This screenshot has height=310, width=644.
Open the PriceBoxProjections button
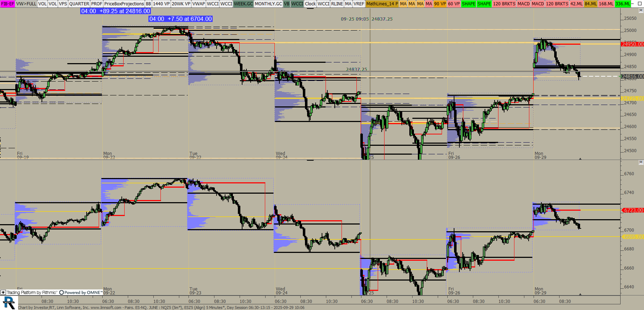[x=124, y=4]
